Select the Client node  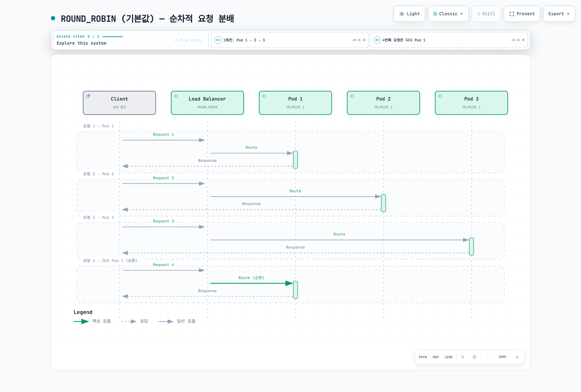click(119, 103)
